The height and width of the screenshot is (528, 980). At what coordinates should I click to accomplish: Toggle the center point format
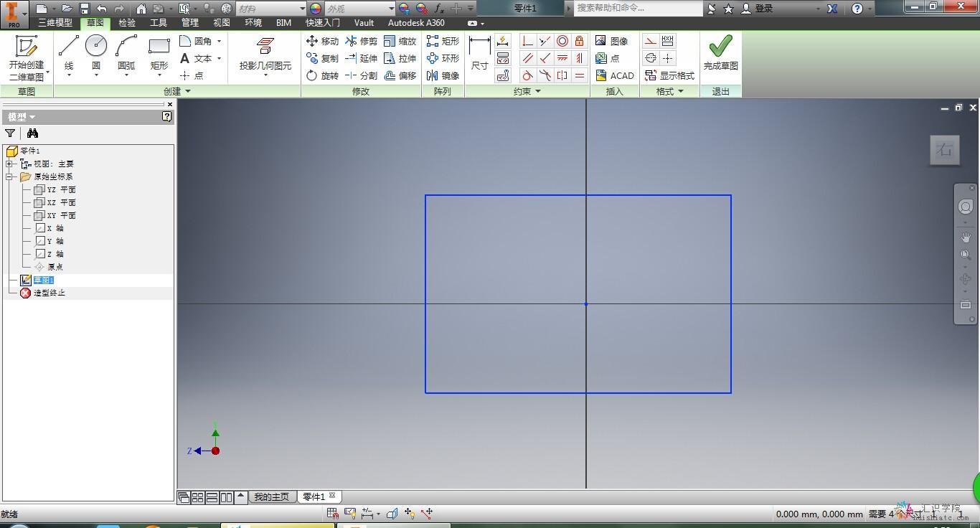[668, 58]
